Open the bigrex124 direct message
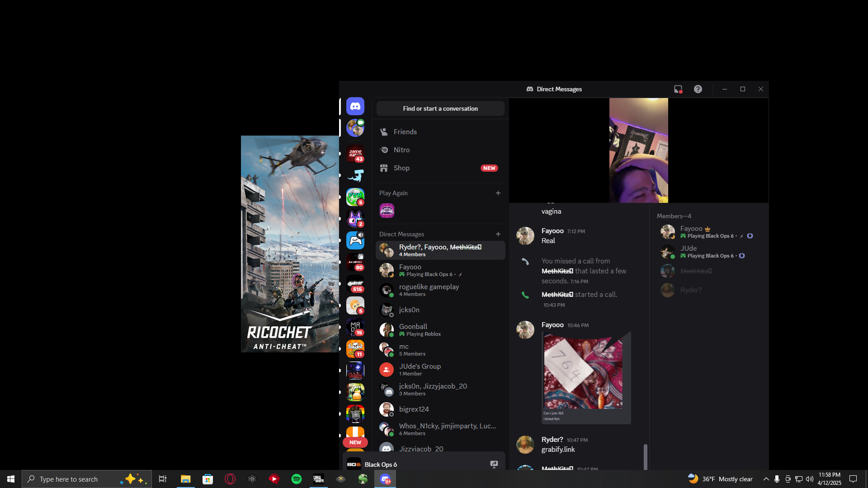 (x=440, y=409)
